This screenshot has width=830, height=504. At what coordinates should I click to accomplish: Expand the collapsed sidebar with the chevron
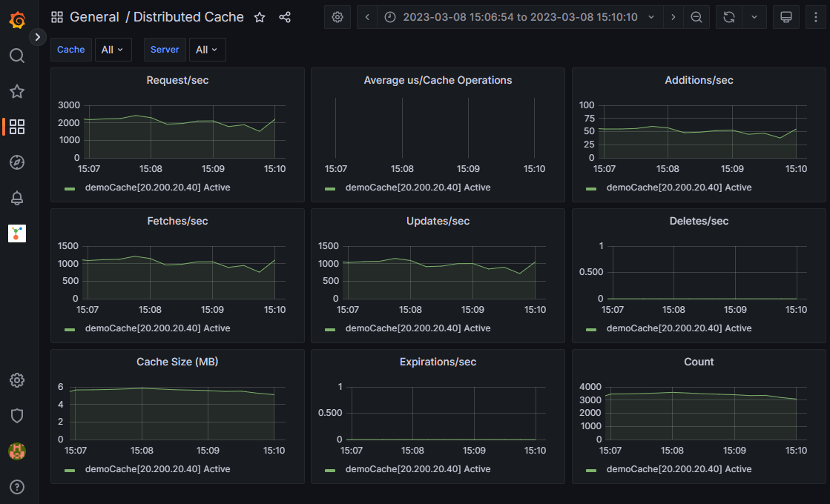tap(38, 35)
